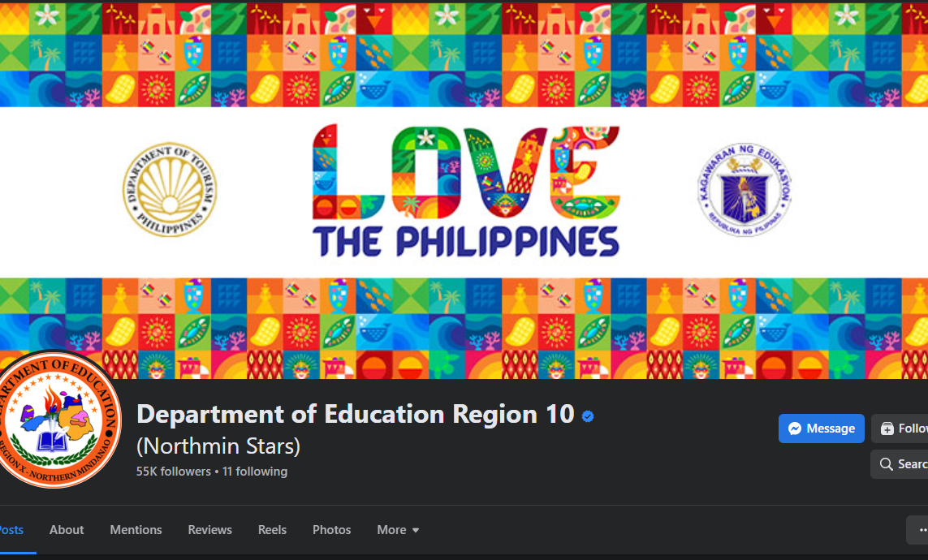This screenshot has height=560, width=928.
Task: Switch to the Posts tab
Action: click(10, 530)
